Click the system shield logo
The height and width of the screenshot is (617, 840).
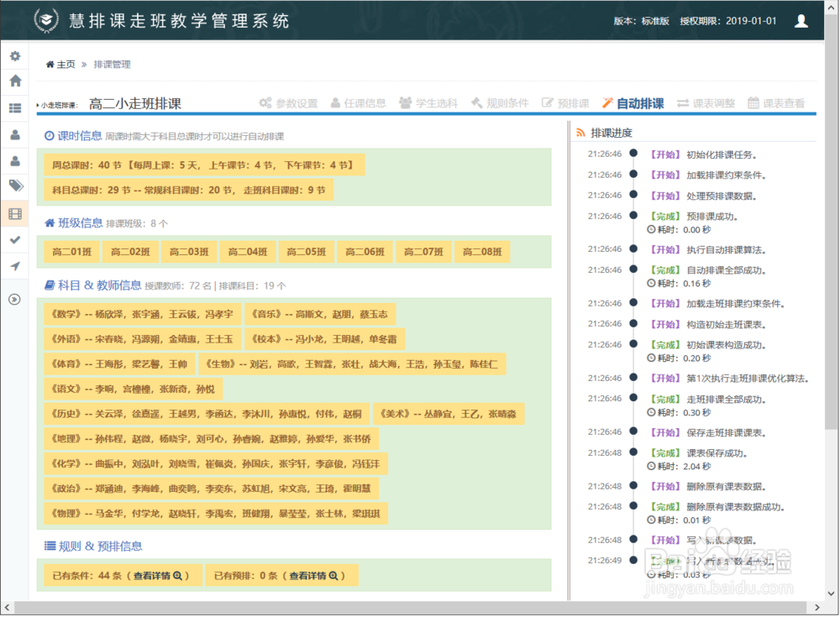[x=46, y=21]
